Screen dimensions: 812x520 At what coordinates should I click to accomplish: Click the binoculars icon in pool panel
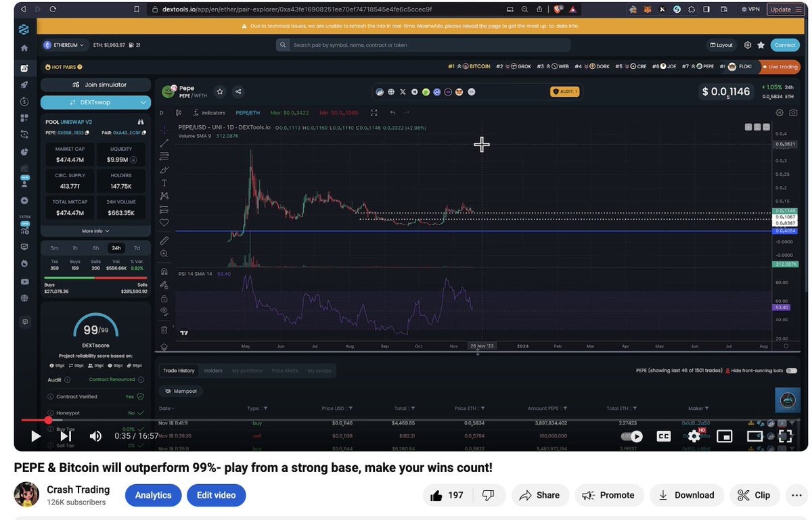[x=141, y=122]
